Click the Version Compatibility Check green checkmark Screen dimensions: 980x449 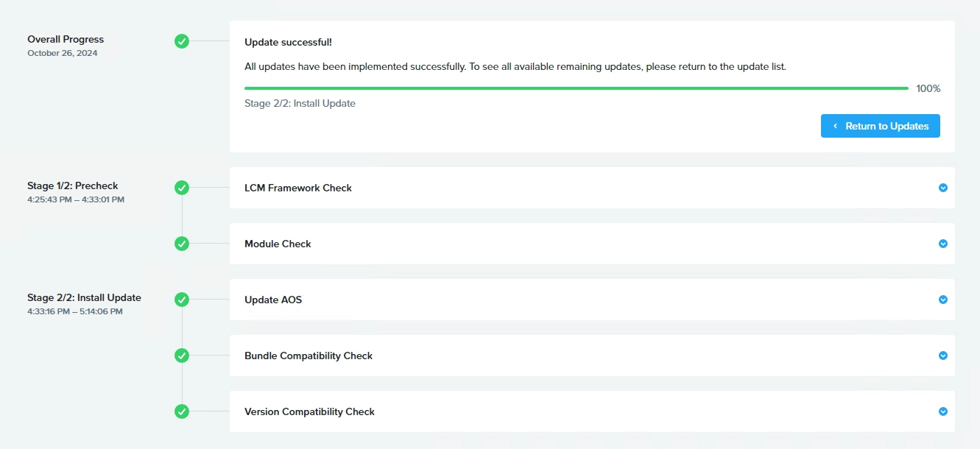pos(182,411)
